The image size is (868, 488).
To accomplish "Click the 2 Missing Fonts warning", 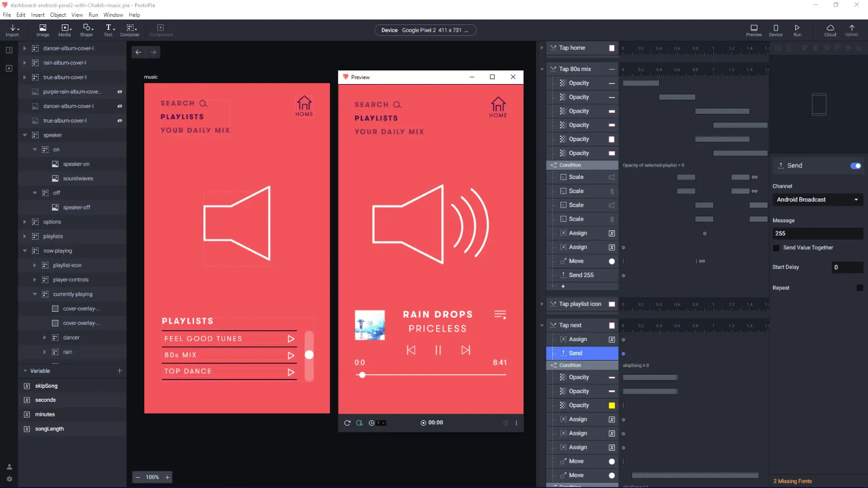I will pyautogui.click(x=793, y=481).
